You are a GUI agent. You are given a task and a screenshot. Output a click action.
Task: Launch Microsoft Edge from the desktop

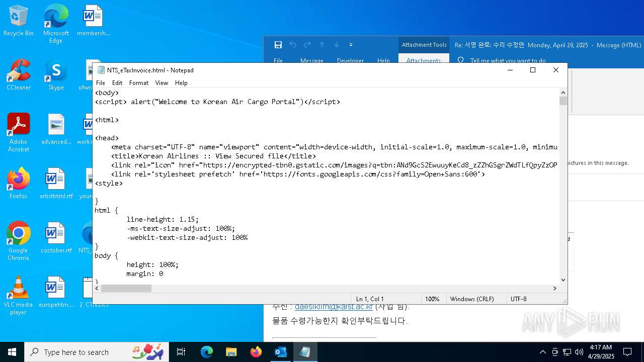tap(56, 24)
